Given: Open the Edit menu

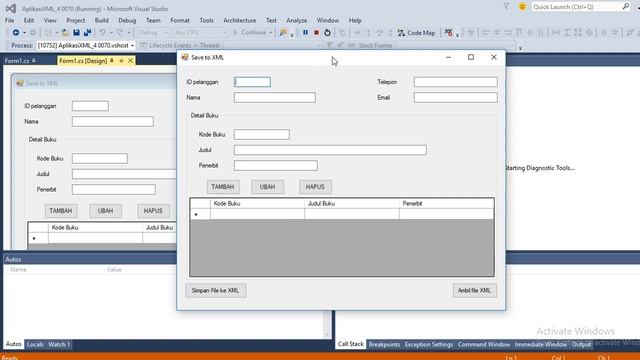Looking at the screenshot, I should tap(29, 20).
